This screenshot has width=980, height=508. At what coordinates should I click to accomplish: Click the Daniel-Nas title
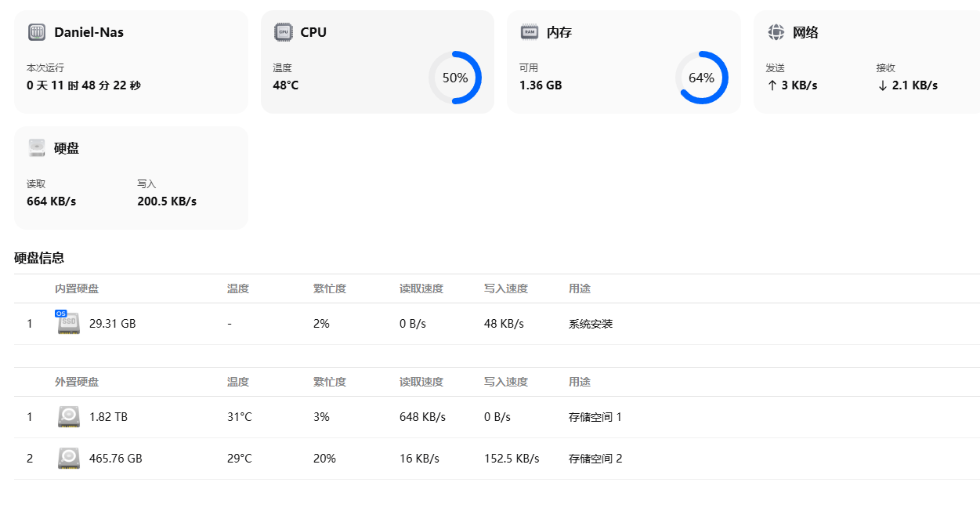point(89,32)
